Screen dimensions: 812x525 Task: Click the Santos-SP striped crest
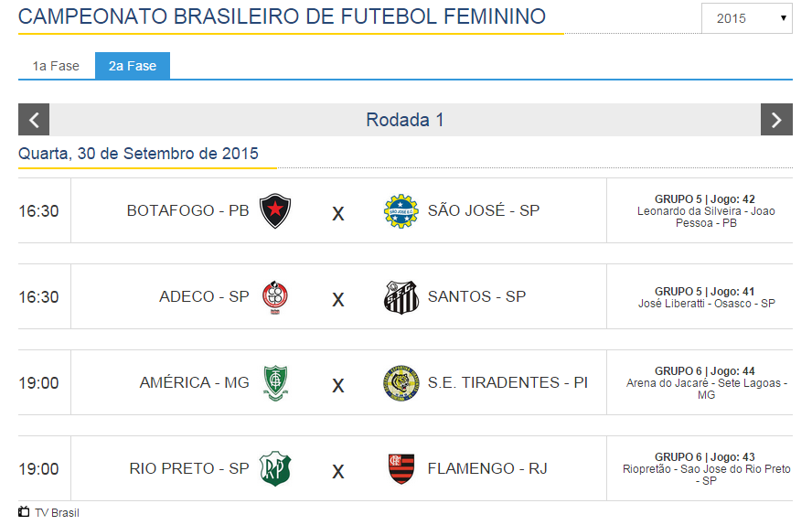[401, 297]
